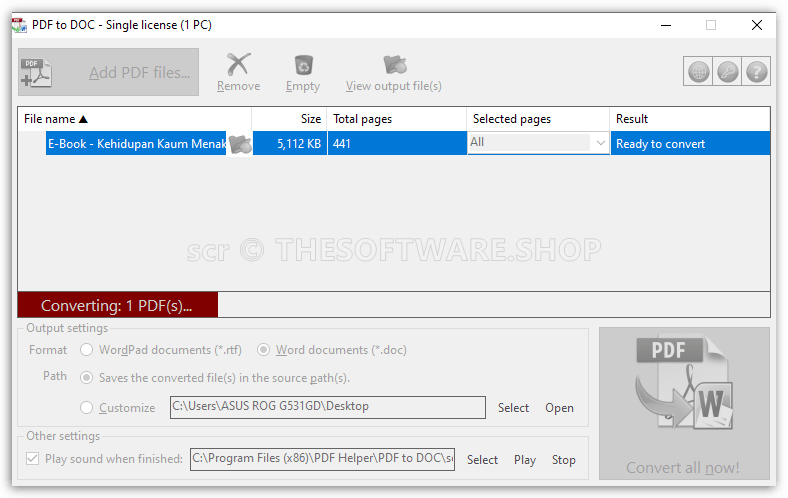Click the 441 total pages cell
Screen dimensions: 788x498
(x=397, y=144)
